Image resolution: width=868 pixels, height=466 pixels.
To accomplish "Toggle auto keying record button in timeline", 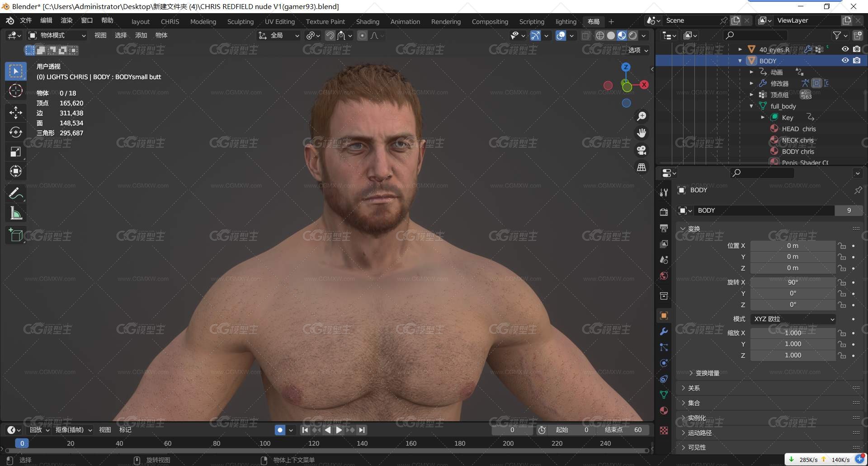I will (280, 430).
